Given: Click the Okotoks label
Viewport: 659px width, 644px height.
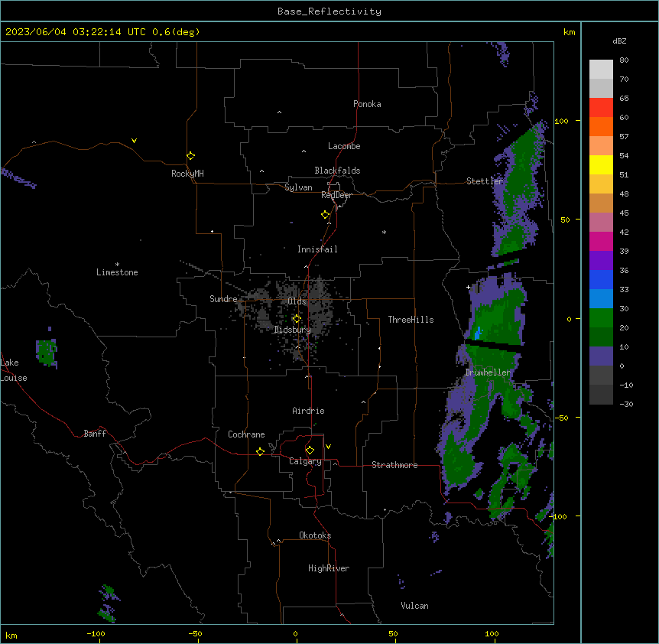Looking at the screenshot, I should pos(315,535).
